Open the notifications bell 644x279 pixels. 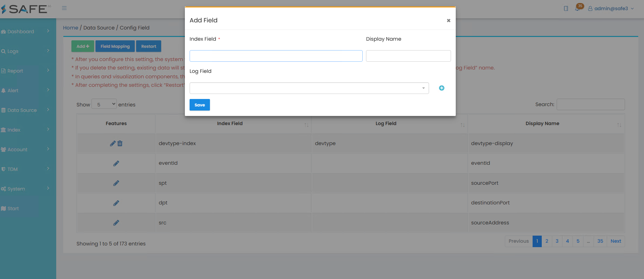click(577, 8)
